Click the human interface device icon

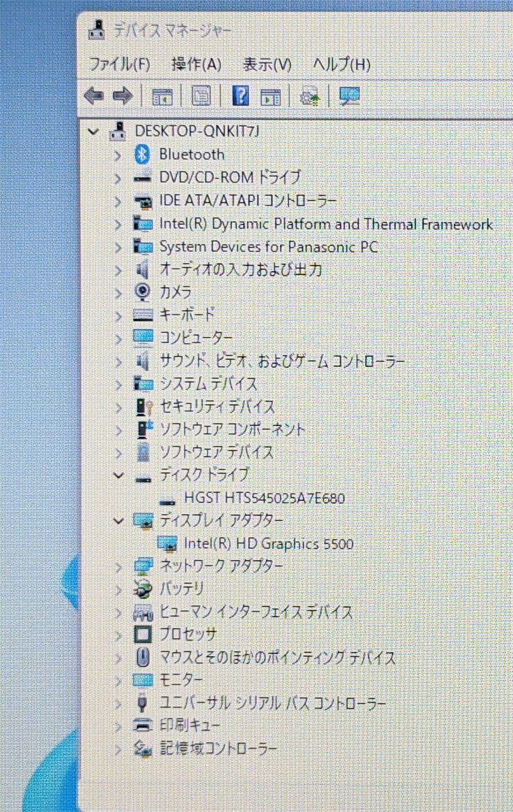click(143, 612)
